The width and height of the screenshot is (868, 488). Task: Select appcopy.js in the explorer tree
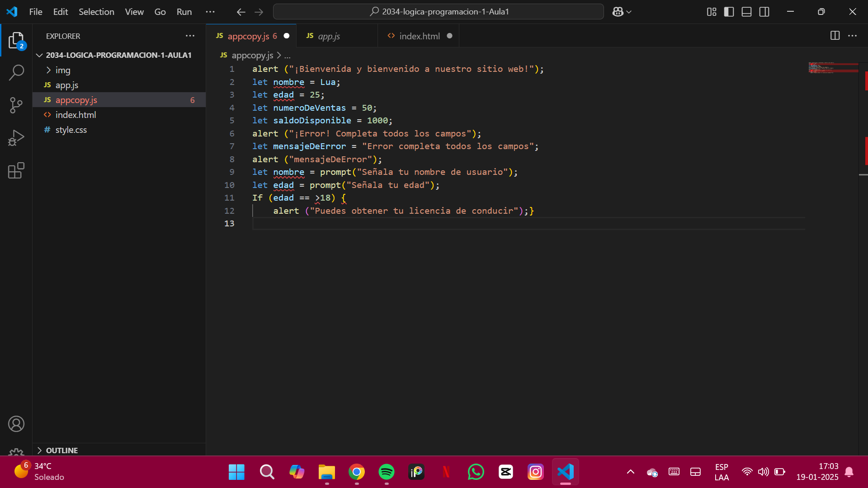click(x=119, y=100)
